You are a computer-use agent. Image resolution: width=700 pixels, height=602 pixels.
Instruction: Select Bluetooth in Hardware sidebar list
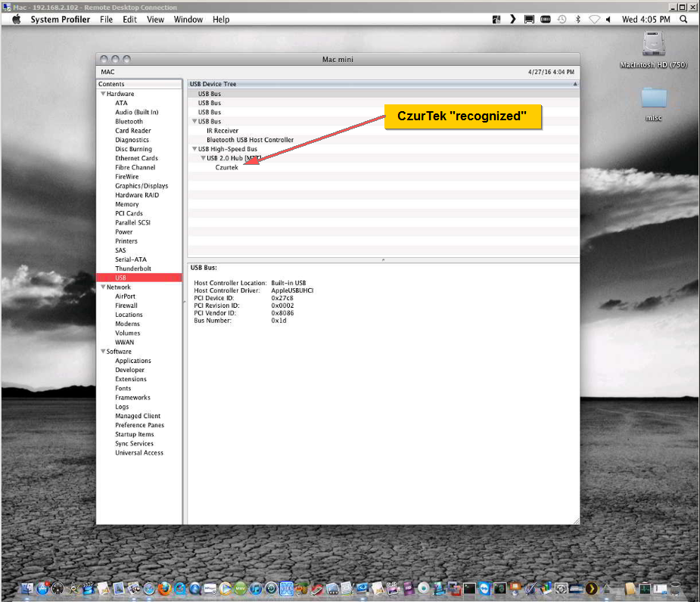tap(129, 121)
